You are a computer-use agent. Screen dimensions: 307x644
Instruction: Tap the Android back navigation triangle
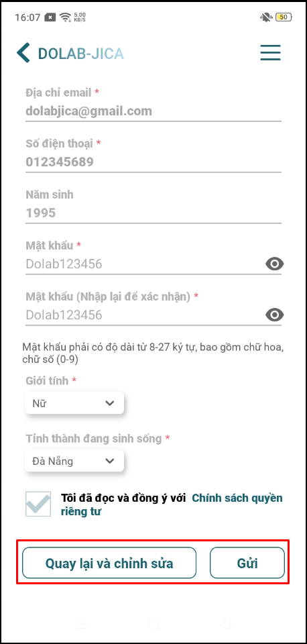click(x=225, y=625)
